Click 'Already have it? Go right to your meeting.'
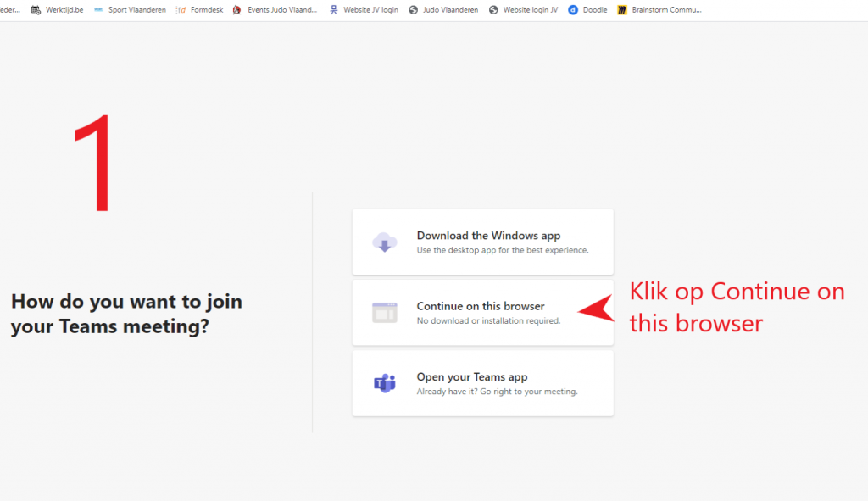The width and height of the screenshot is (868, 501). coord(497,392)
